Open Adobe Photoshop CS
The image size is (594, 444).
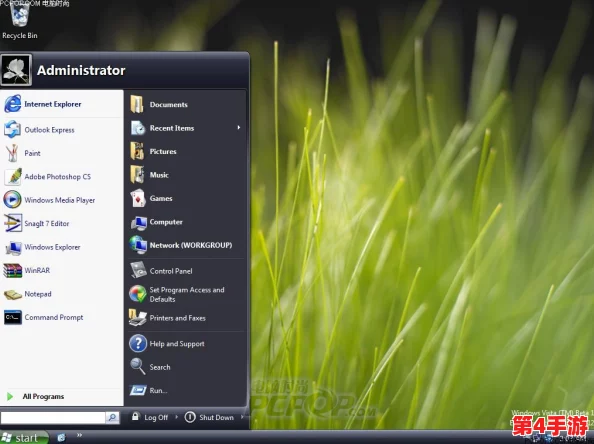[62, 177]
